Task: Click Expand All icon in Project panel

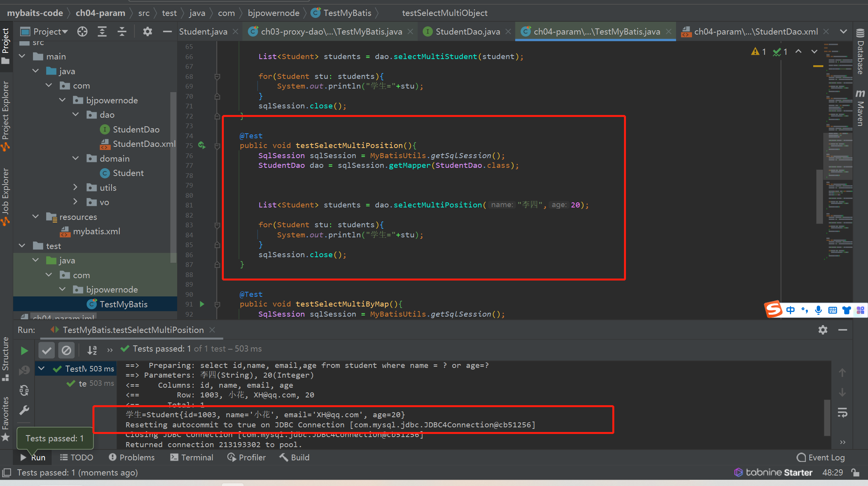Action: click(x=102, y=31)
